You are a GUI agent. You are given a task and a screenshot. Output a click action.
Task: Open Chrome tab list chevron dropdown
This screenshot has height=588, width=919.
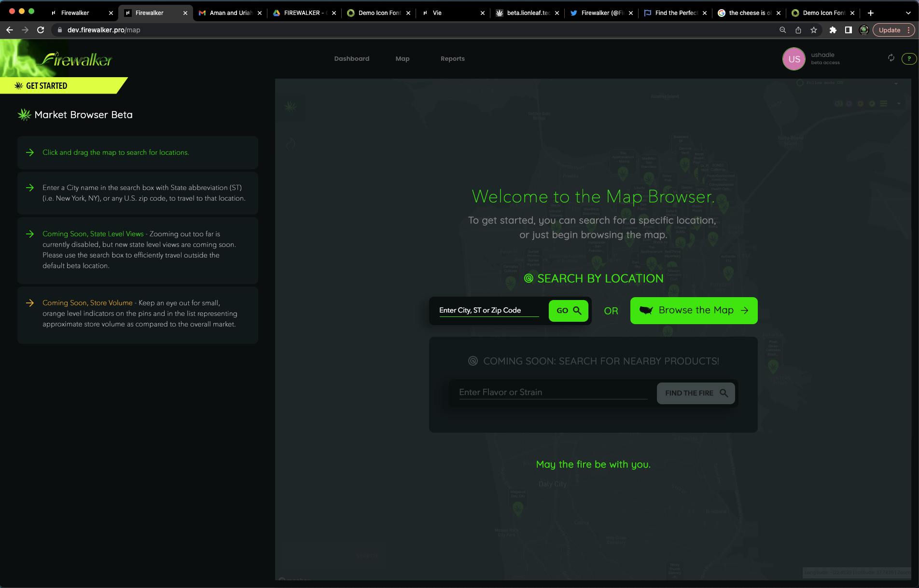(x=908, y=13)
